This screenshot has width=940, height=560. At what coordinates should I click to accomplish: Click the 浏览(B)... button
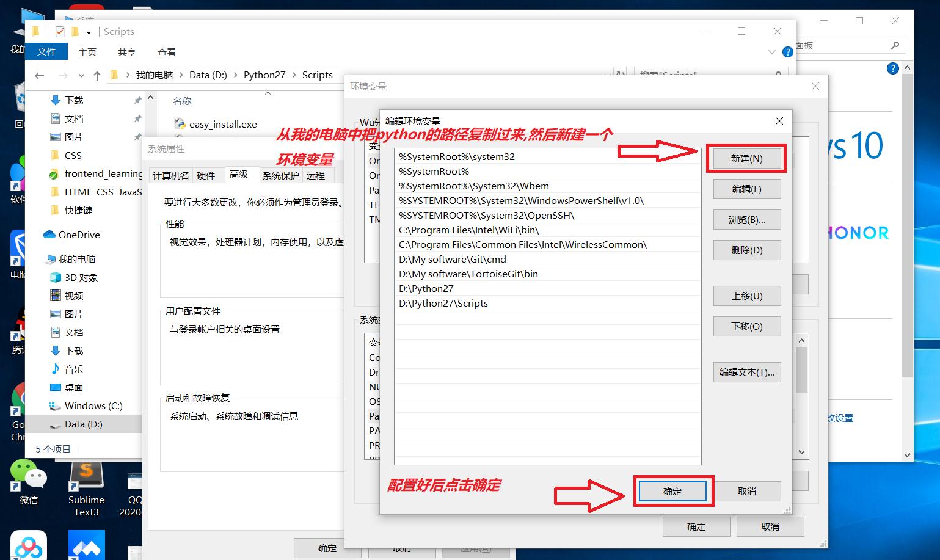point(746,220)
